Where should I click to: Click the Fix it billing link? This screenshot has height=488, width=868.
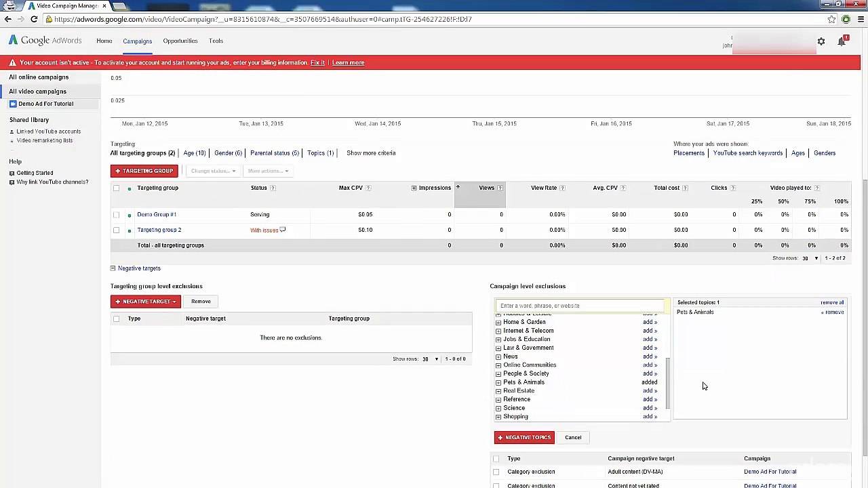pyautogui.click(x=317, y=62)
